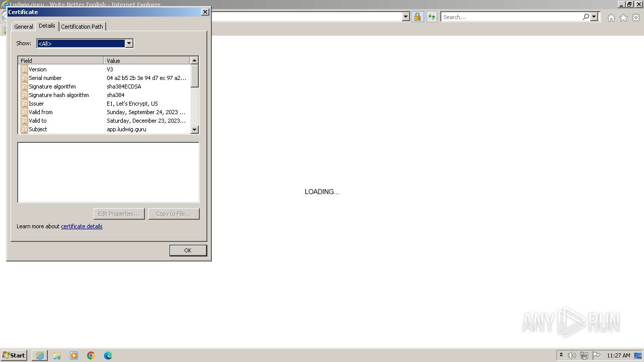Switch to the General tab

(x=24, y=27)
